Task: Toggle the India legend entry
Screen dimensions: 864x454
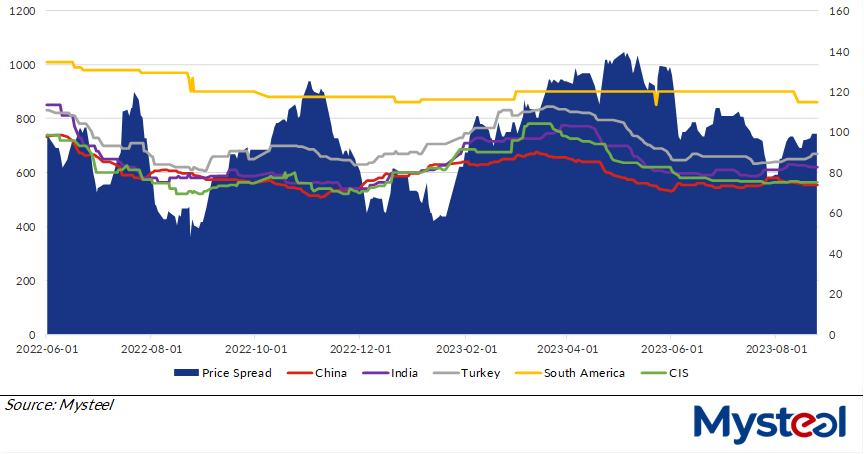Action: pyautogui.click(x=406, y=373)
